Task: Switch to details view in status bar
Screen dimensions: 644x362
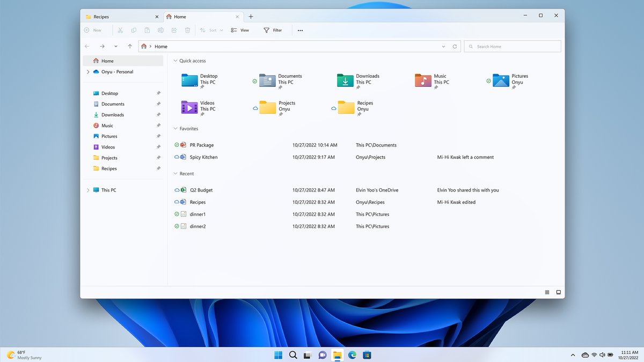Action: (x=547, y=292)
